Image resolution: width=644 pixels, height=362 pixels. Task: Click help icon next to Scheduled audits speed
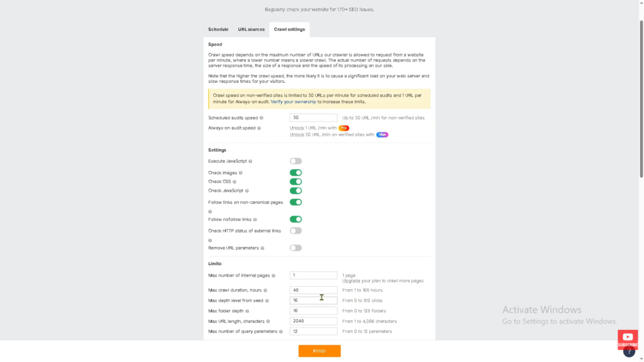point(262,118)
